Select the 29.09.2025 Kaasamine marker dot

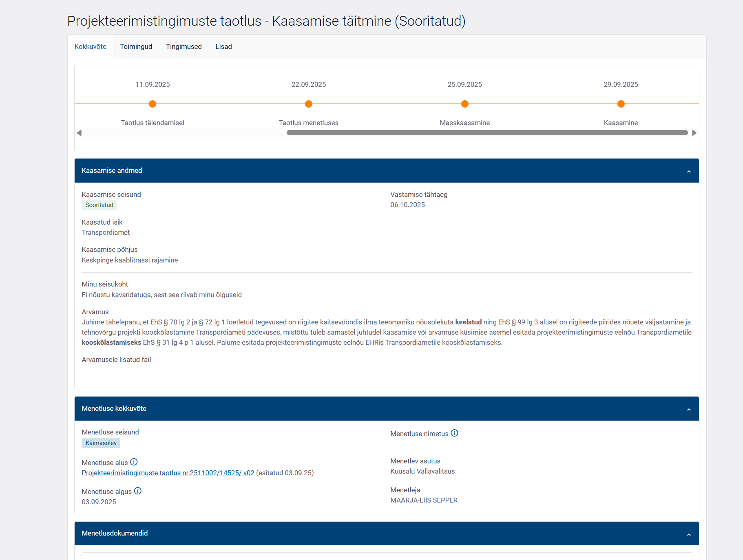[x=621, y=104]
